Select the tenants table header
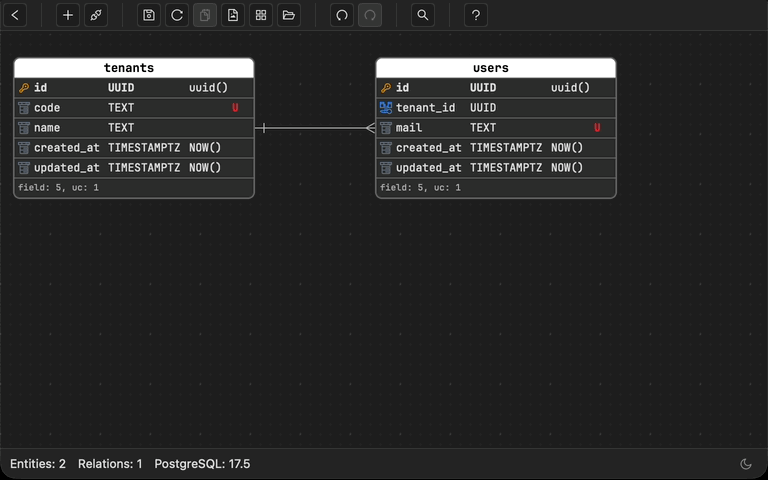The width and height of the screenshot is (768, 480). click(134, 68)
